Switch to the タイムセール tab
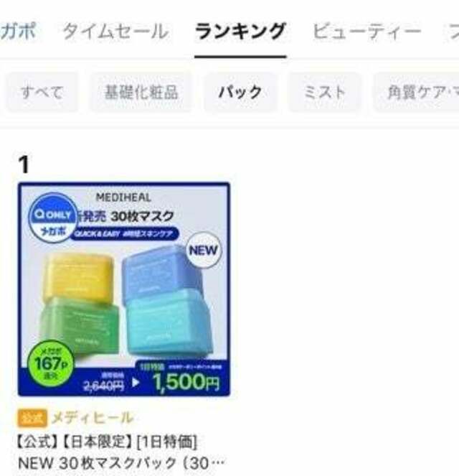Image resolution: width=459 pixels, height=476 pixels. pos(115,32)
